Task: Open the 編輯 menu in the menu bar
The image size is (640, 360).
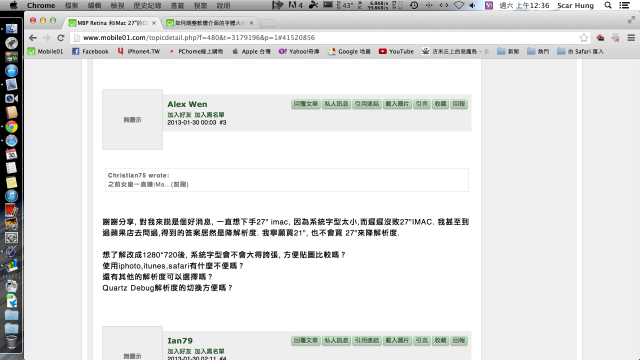Action: click(94, 5)
